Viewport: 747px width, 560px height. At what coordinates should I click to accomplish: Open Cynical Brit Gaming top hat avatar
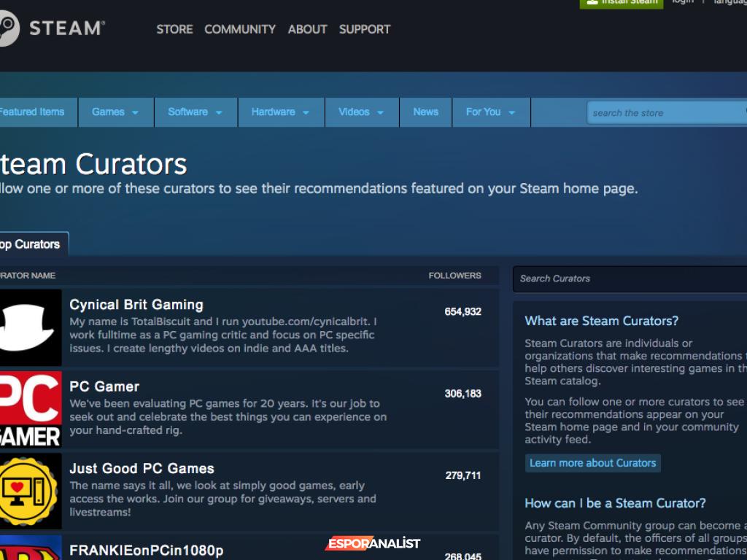tap(30, 327)
